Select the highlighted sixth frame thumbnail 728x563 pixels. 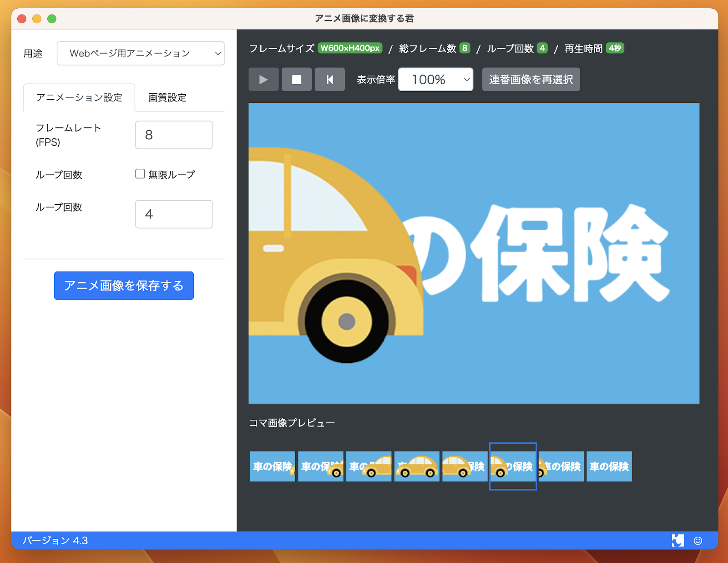tap(513, 466)
